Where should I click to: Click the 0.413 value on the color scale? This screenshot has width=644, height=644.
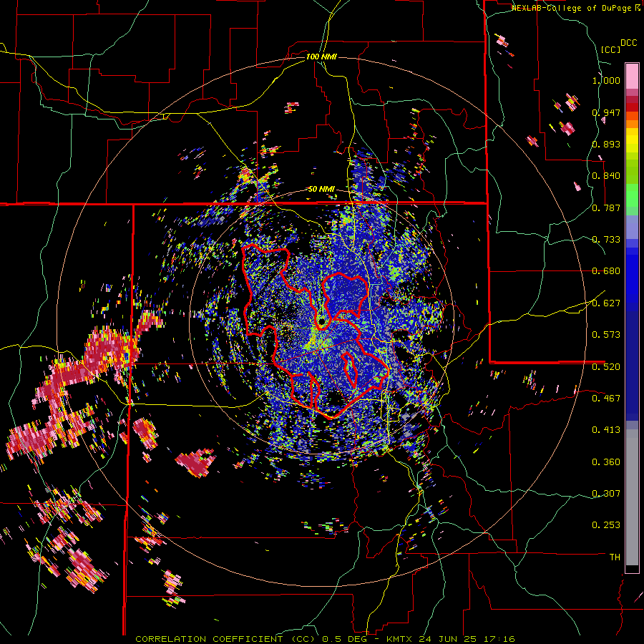point(606,430)
